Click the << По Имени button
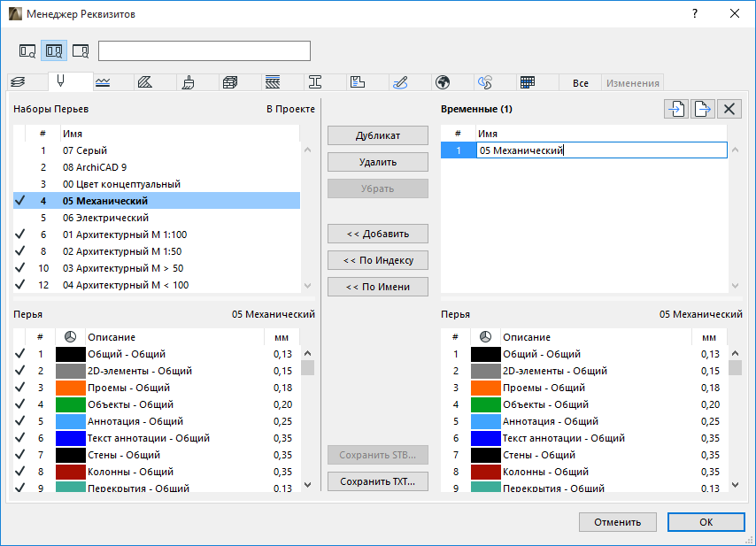This screenshot has height=546, width=756. pos(378,287)
